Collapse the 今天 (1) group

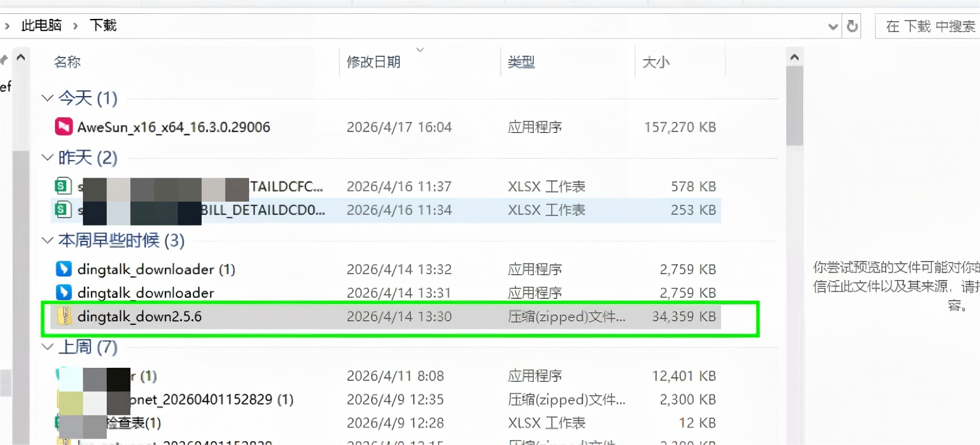click(47, 98)
